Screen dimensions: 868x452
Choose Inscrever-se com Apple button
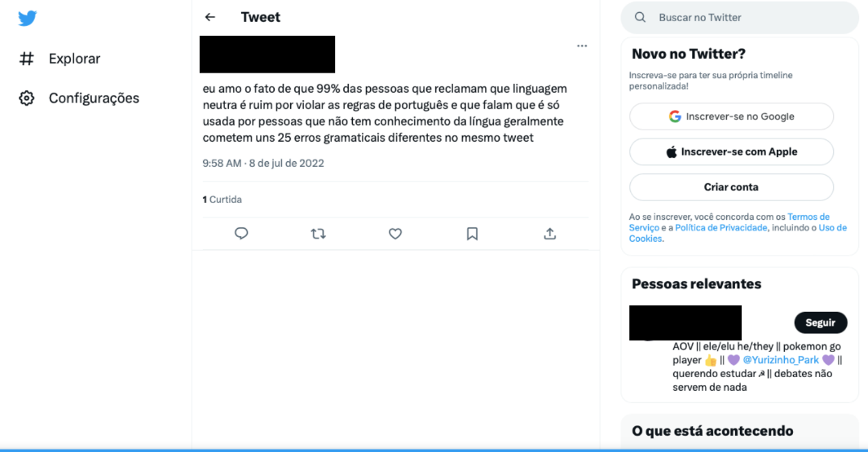731,151
